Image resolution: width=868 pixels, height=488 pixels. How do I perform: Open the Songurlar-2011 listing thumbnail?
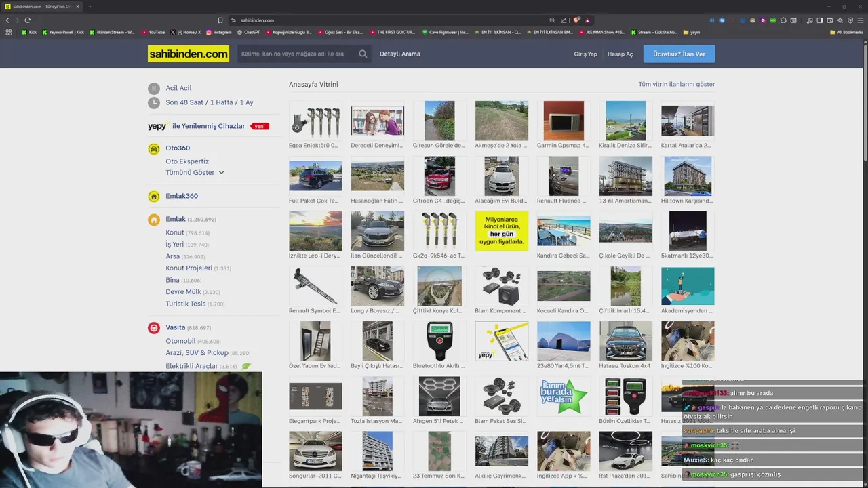pyautogui.click(x=315, y=451)
